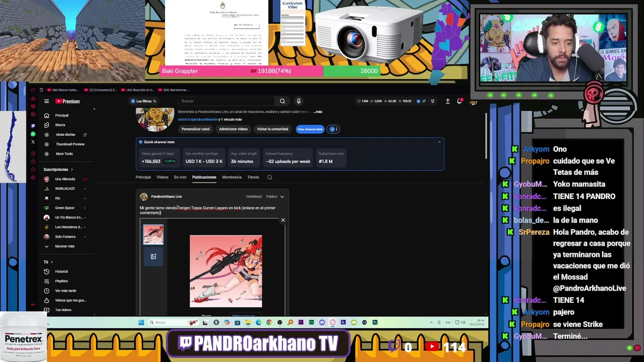The height and width of the screenshot is (362, 644).
Task: Switch to the Membresía tab
Action: [x=231, y=177]
